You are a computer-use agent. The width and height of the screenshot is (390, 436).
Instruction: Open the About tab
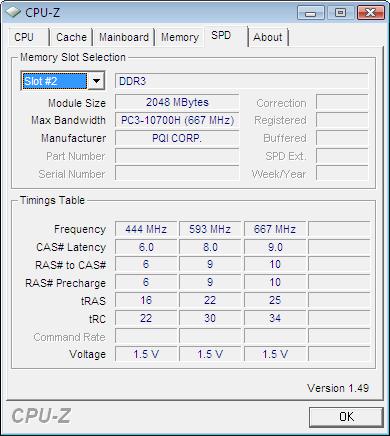pos(268,37)
